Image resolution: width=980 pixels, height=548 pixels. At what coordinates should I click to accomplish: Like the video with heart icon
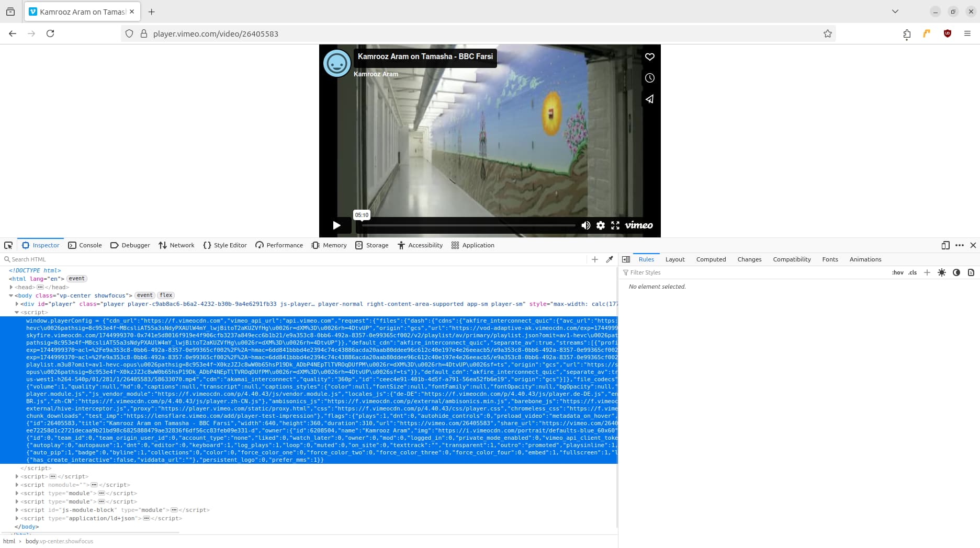[x=649, y=57]
